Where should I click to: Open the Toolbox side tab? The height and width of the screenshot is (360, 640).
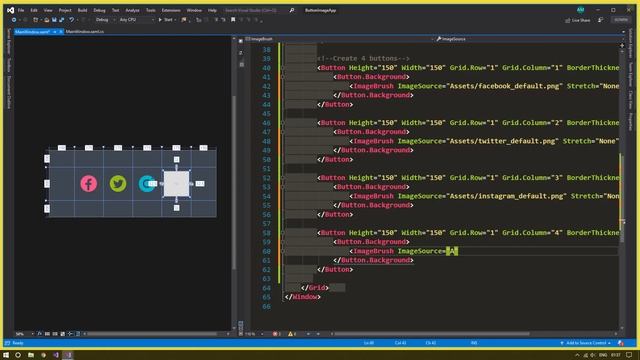pos(9,65)
